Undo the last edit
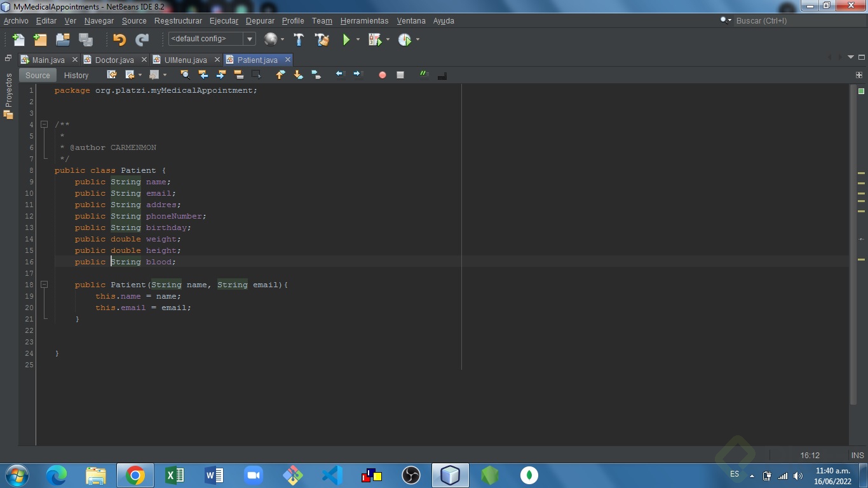This screenshot has width=868, height=488. click(119, 39)
